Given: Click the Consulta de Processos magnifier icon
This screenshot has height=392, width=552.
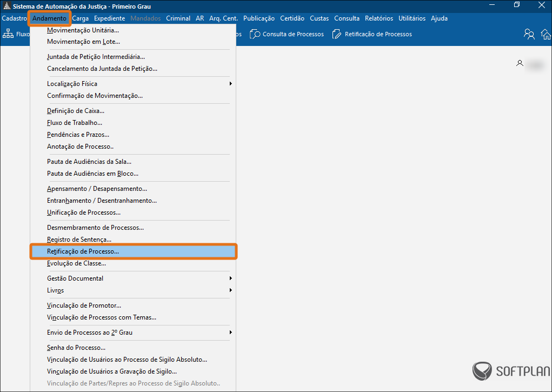Looking at the screenshot, I should 255,34.
